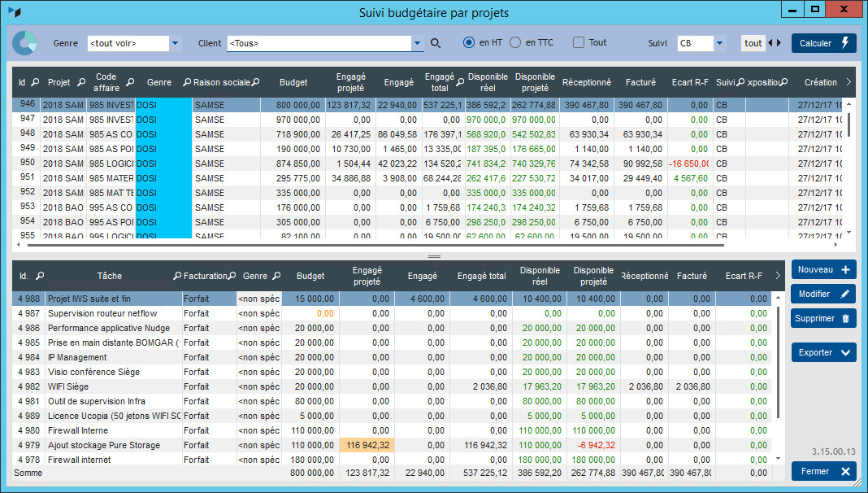
Task: Click search icon in Raison sociale header
Action: tap(255, 82)
